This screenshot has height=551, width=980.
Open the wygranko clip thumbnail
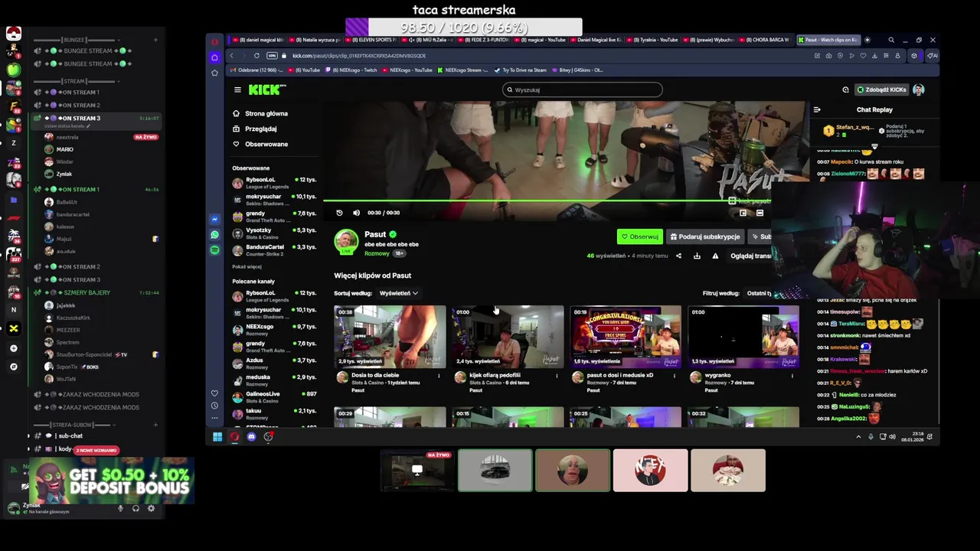[743, 337]
